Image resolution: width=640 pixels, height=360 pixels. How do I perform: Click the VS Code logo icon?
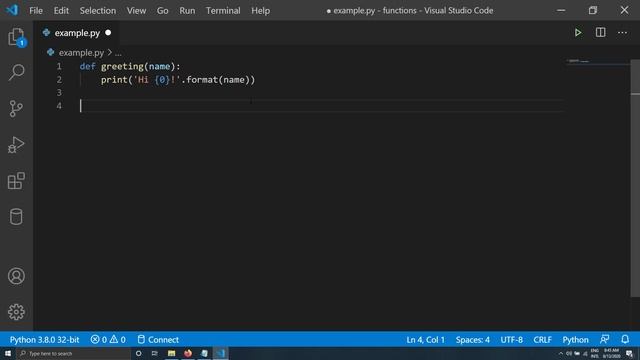pos(12,10)
